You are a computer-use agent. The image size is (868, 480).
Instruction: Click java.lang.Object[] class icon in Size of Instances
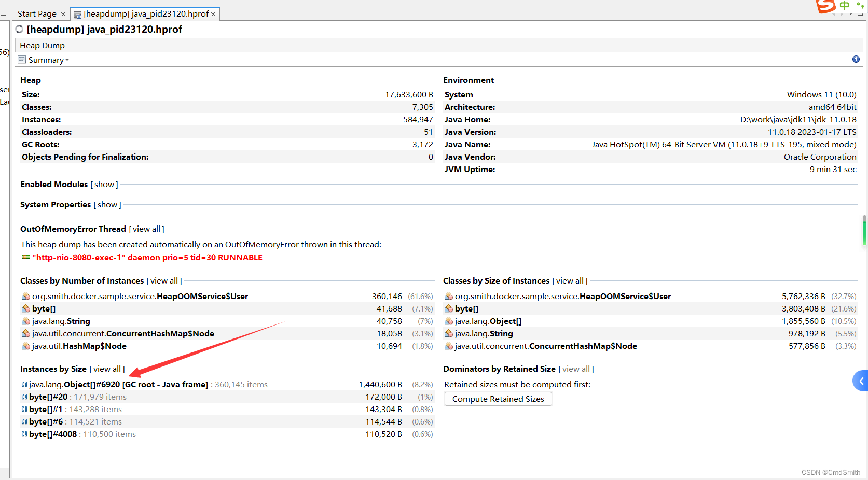click(449, 321)
